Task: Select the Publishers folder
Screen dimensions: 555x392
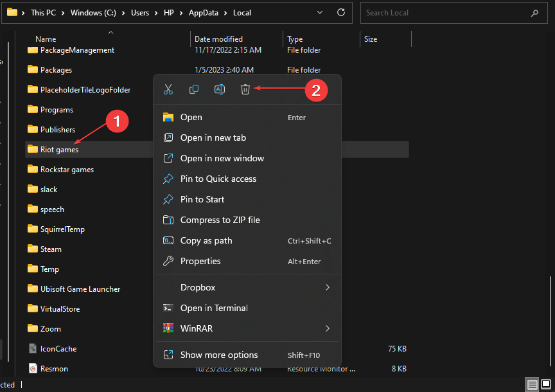Action: [x=58, y=130]
